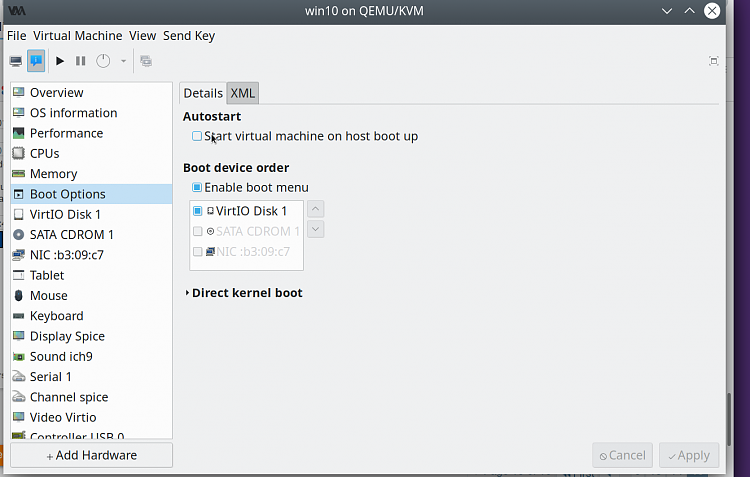
Task: Select Controller USB 0 in hardware list
Action: click(x=91, y=435)
